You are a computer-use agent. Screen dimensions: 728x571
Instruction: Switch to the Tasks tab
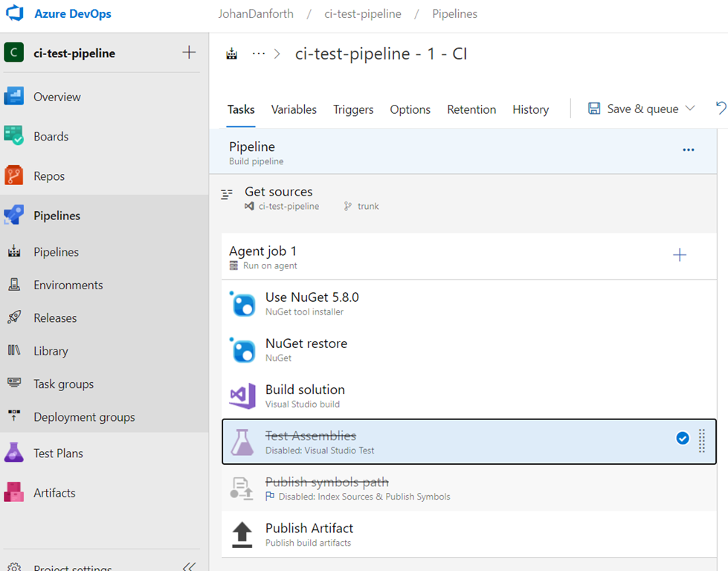241,109
